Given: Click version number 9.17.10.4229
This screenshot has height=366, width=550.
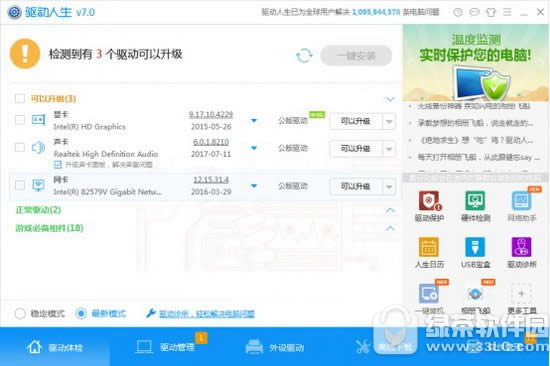Looking at the screenshot, I should 211,114.
